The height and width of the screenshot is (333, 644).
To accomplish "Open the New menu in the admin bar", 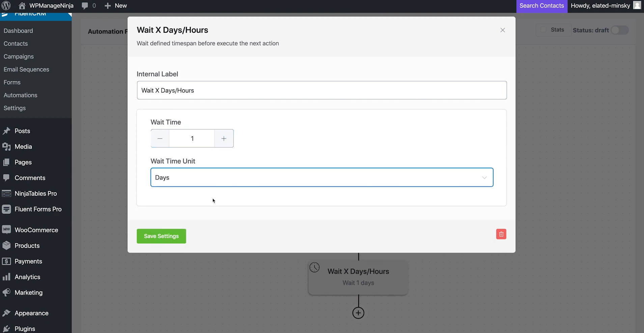I will [x=115, y=5].
